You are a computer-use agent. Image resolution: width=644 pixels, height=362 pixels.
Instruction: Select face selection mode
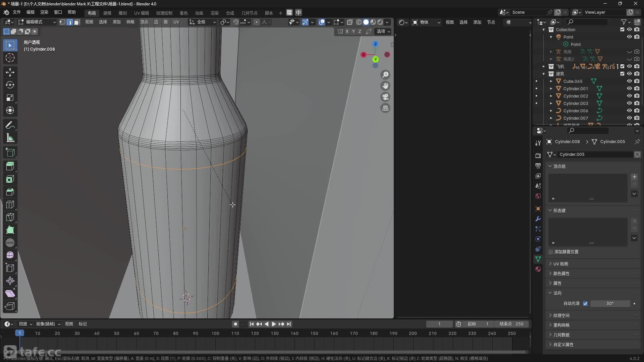[77, 22]
